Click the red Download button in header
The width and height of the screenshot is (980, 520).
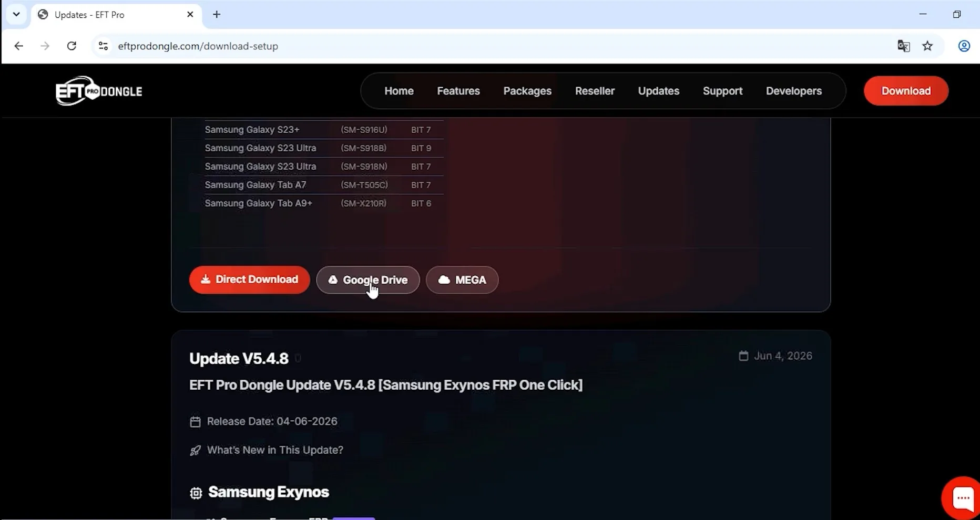point(906,91)
